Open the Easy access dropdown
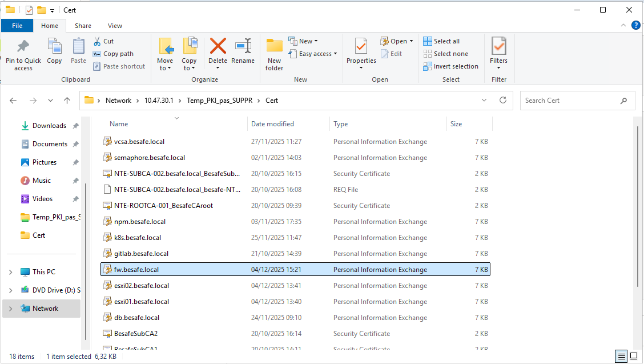Screen dimensions: 644x364 click(x=312, y=54)
